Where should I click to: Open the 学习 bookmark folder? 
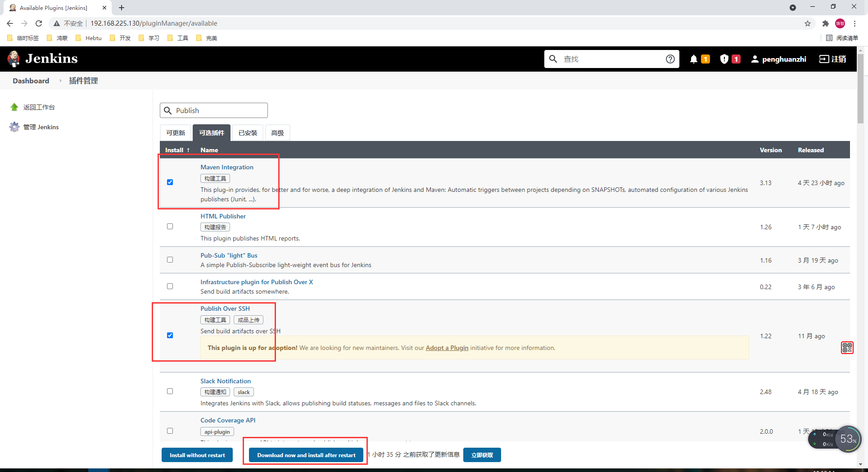coord(149,38)
